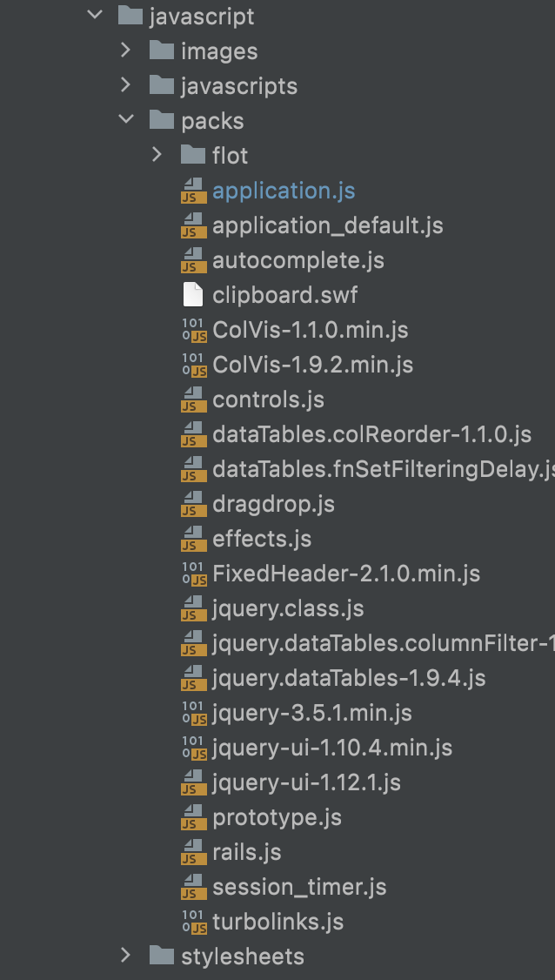
Task: Click the minified icon of FixedHeader-2.1.0.min.js
Action: pyautogui.click(x=193, y=574)
